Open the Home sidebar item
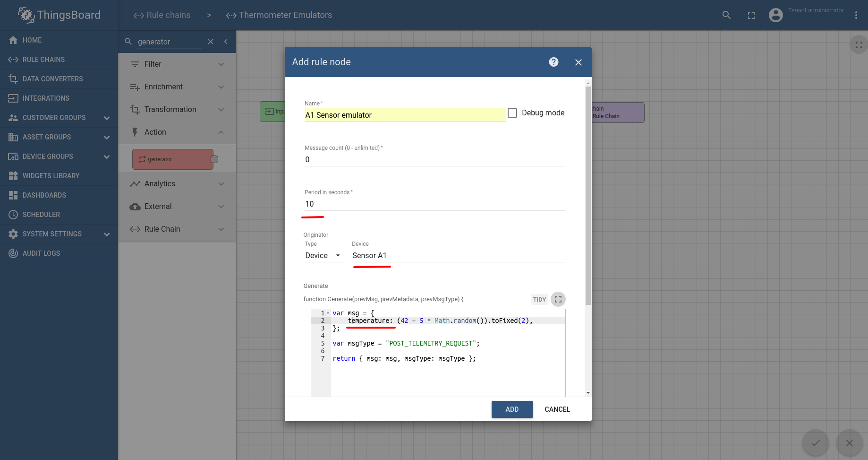The image size is (868, 460). click(59, 40)
